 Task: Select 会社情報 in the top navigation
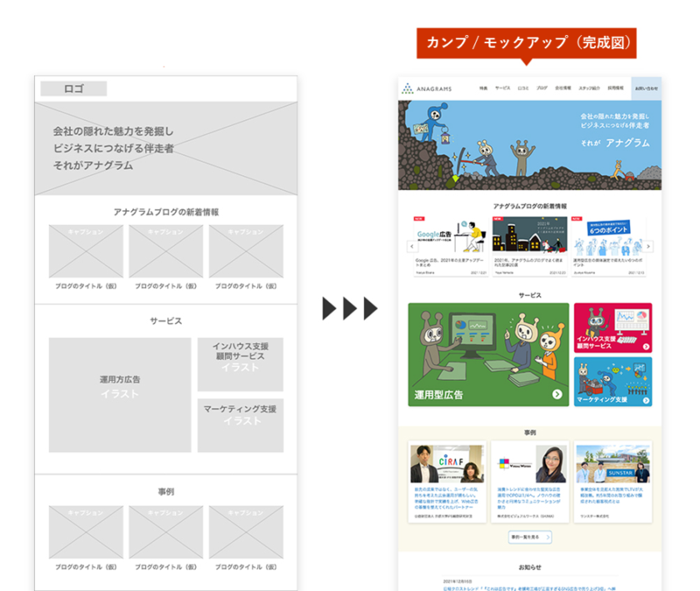click(x=563, y=88)
